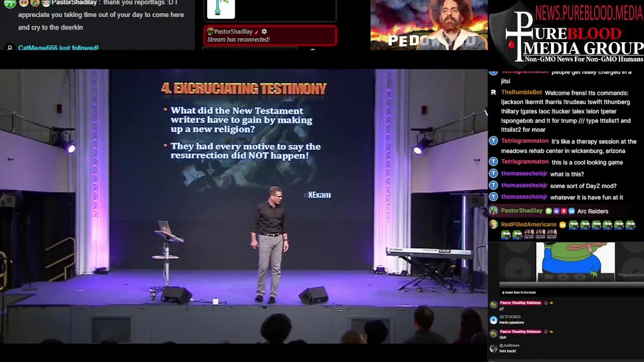Image resolution: width=644 pixels, height=362 pixels.
Task: Click the 'henlo pasatore' chat message
Action: click(x=512, y=322)
